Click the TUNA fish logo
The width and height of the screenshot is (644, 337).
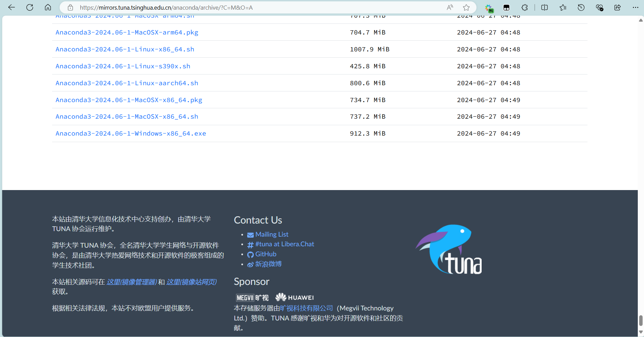(449, 249)
